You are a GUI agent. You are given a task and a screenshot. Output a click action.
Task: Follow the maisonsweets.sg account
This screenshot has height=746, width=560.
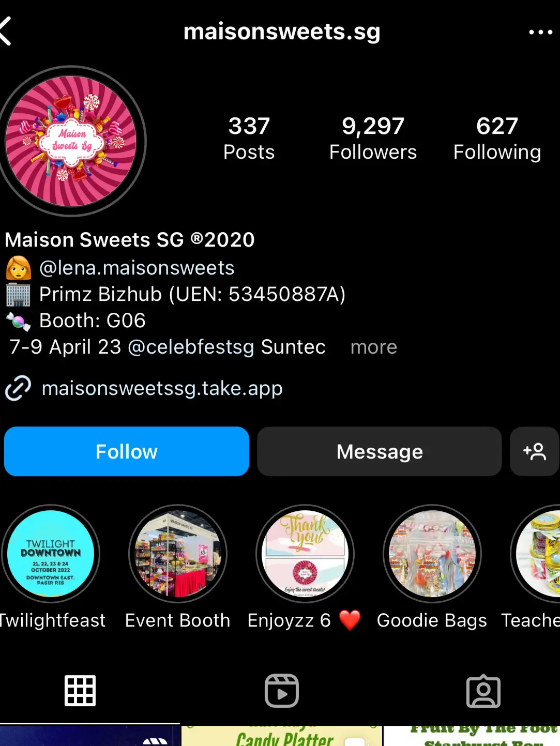click(127, 451)
